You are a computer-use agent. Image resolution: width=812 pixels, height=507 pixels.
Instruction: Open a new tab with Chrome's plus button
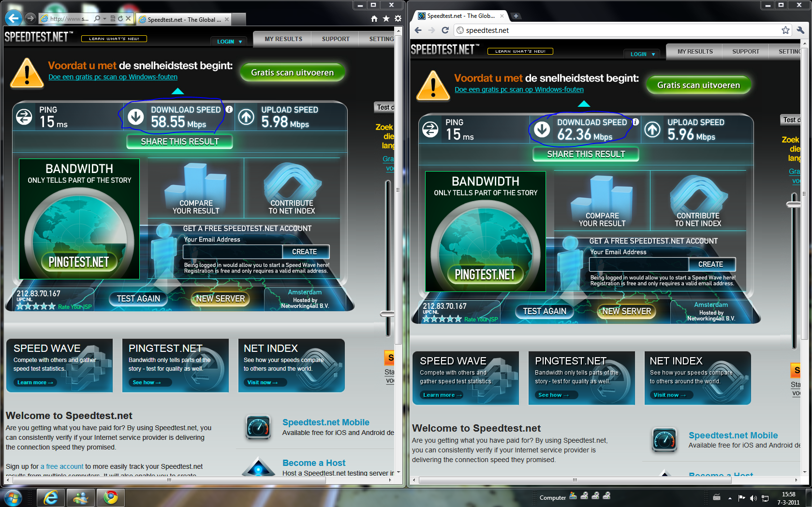click(516, 16)
